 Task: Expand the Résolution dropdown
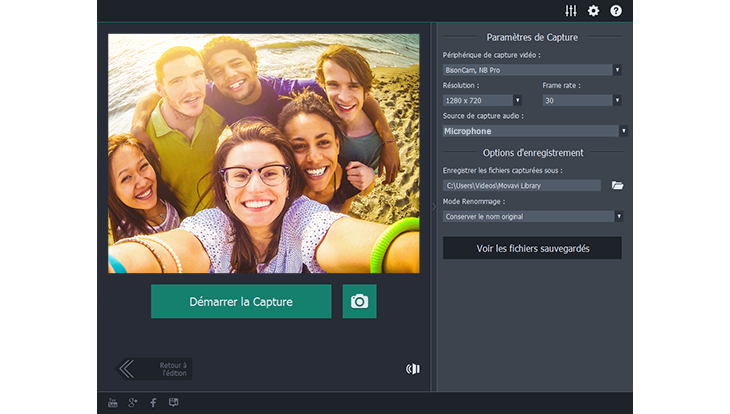(x=482, y=100)
